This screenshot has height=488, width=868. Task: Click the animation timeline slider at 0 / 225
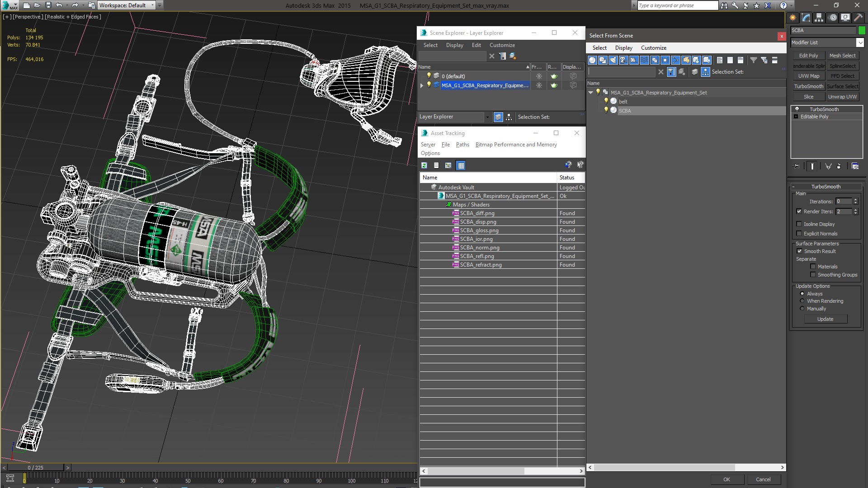(36, 468)
